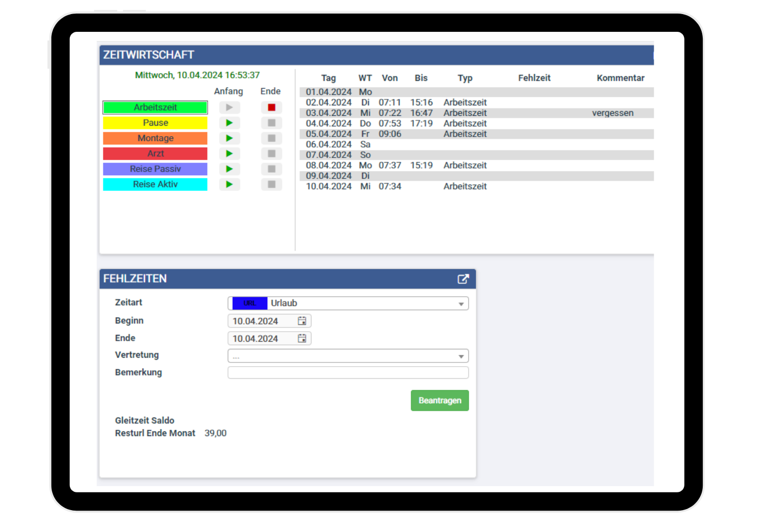Click the Kommentar column header
The width and height of the screenshot is (757, 532).
click(620, 78)
